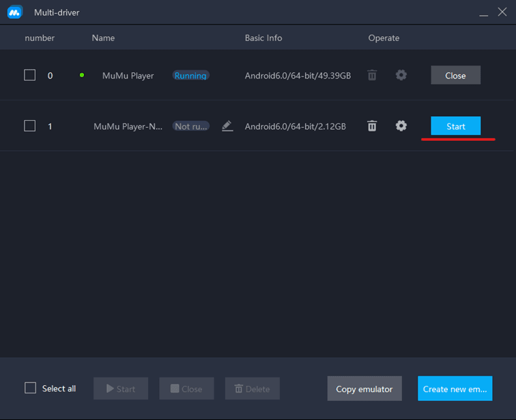Click trash icon for running MuMu Player
Image resolution: width=516 pixels, height=420 pixels.
click(372, 75)
